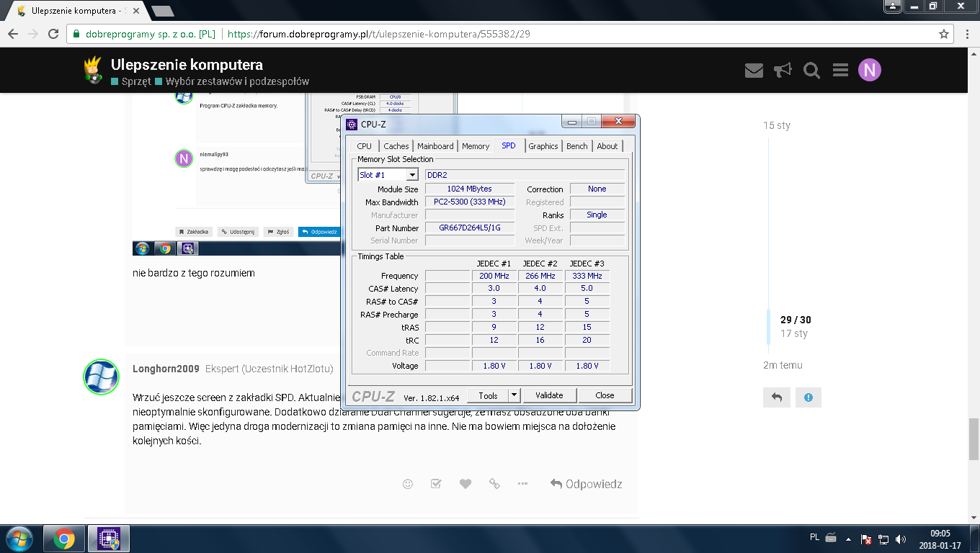Click 2m temu on the timeline
This screenshot has width=980, height=553.
tap(783, 365)
